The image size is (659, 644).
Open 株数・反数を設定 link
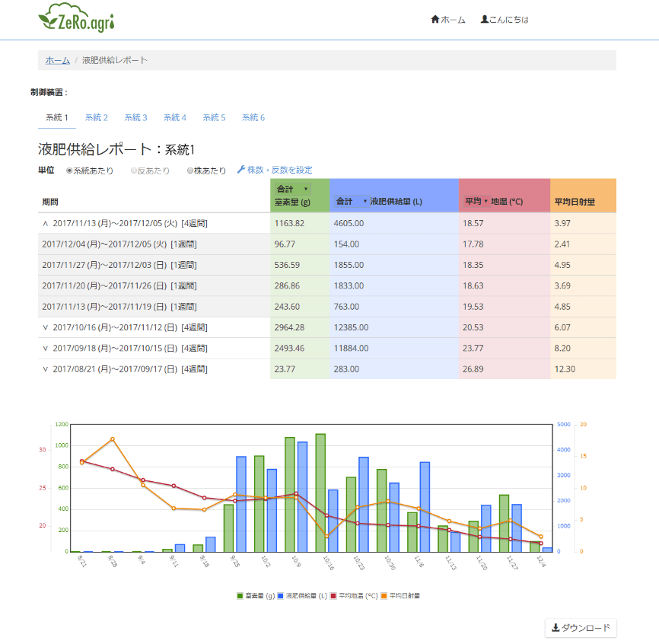point(279,170)
